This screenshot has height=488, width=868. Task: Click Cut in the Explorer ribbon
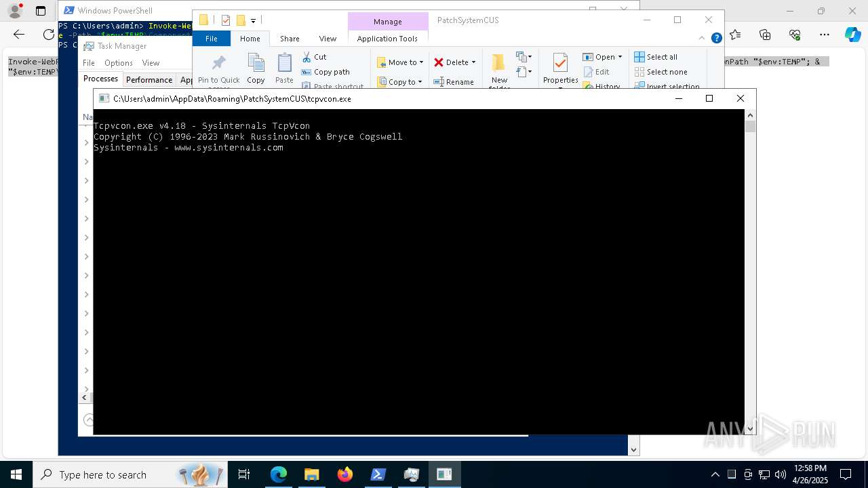[314, 57]
